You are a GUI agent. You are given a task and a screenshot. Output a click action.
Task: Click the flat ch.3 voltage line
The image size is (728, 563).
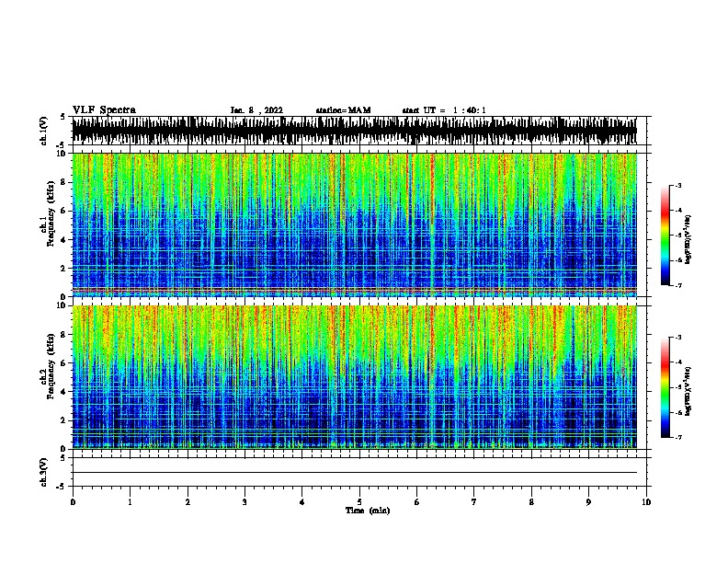point(354,473)
